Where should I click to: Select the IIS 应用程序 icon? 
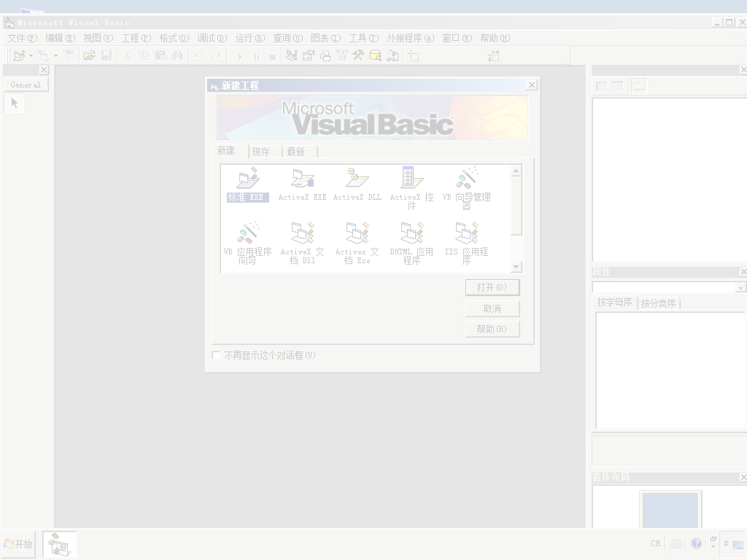466,243
